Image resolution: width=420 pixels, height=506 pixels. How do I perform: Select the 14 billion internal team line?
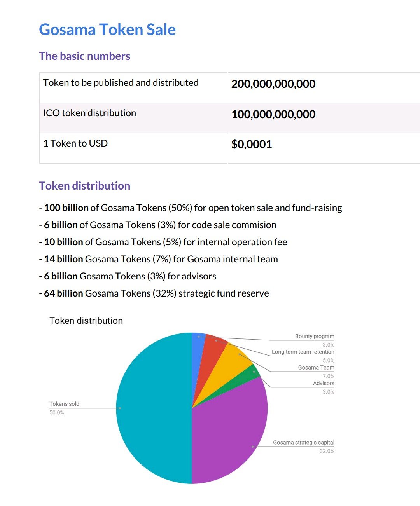159,259
